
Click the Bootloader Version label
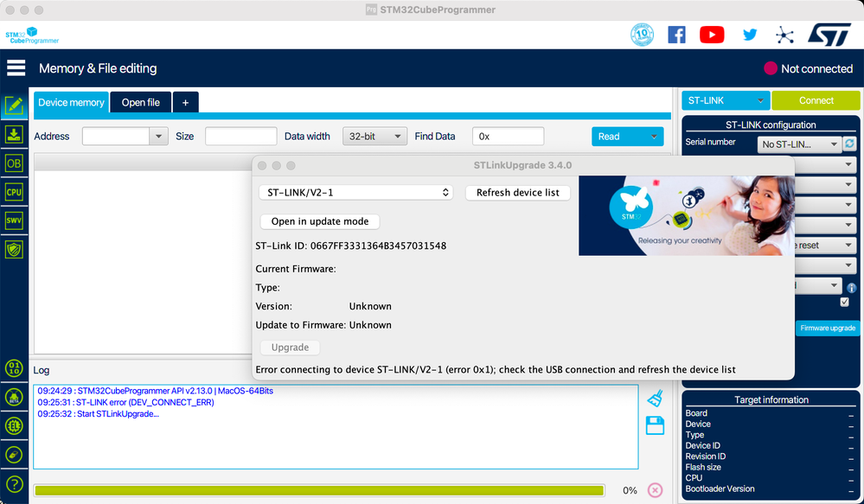coord(720,488)
